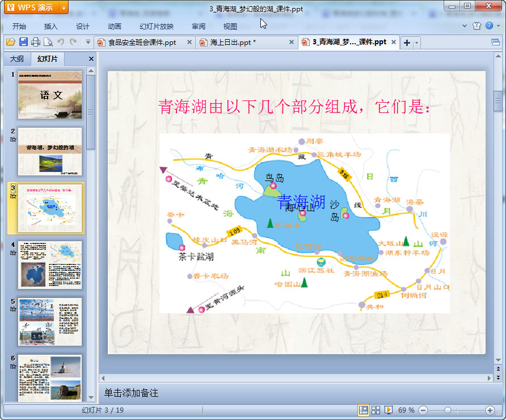The height and width of the screenshot is (420, 506).
Task: Click the zoom slider handle
Action: tap(448, 410)
